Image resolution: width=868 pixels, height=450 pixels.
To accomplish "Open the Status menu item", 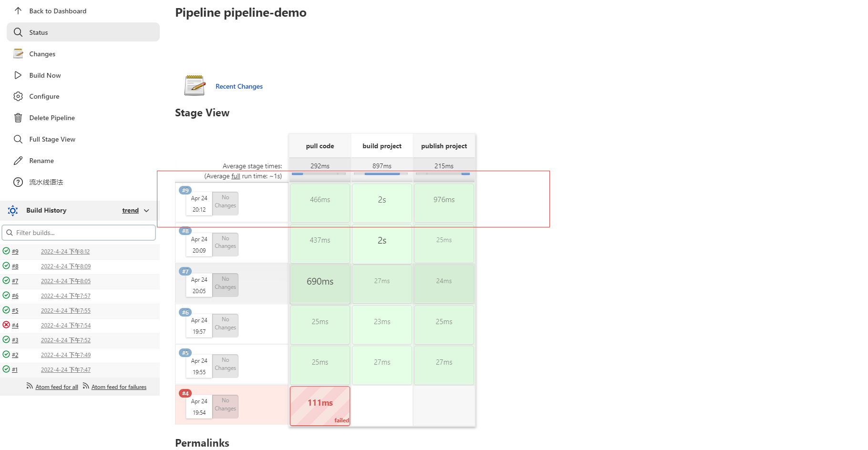I will pyautogui.click(x=83, y=32).
